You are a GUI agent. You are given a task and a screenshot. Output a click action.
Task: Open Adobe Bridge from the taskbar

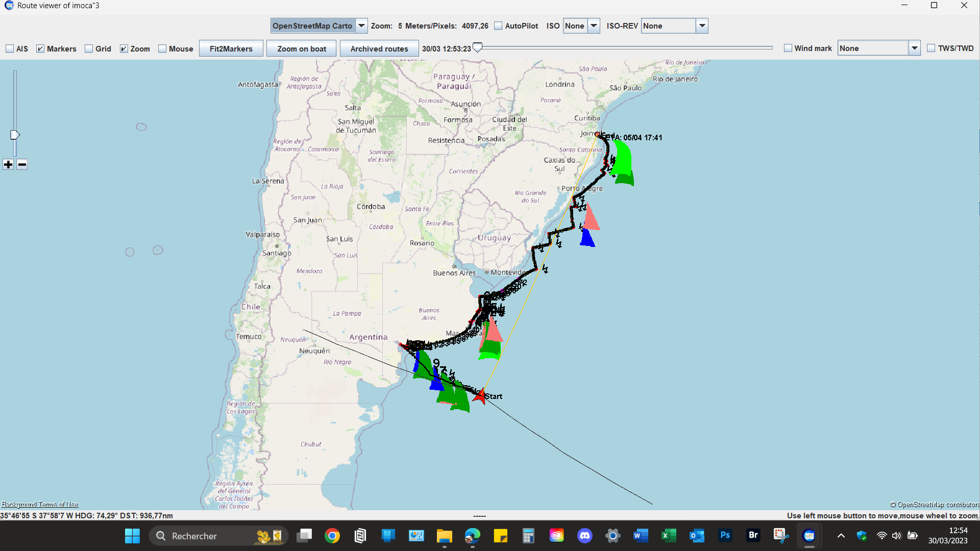pyautogui.click(x=753, y=536)
